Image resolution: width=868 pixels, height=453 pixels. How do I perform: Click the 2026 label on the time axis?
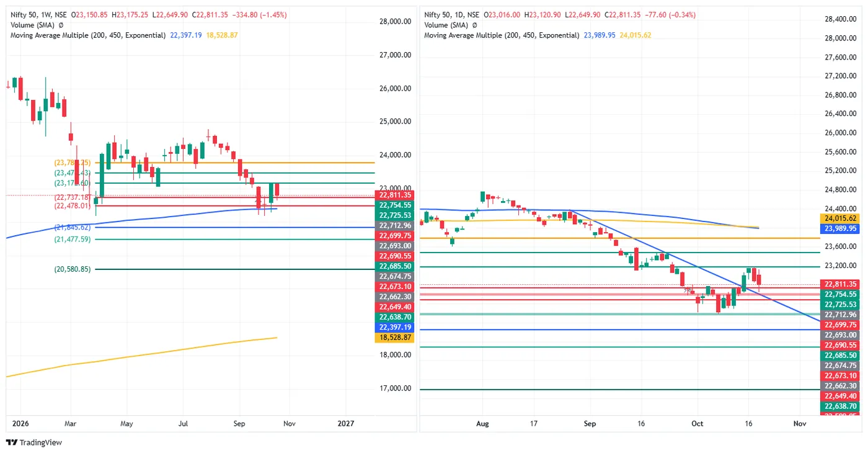pyautogui.click(x=20, y=424)
